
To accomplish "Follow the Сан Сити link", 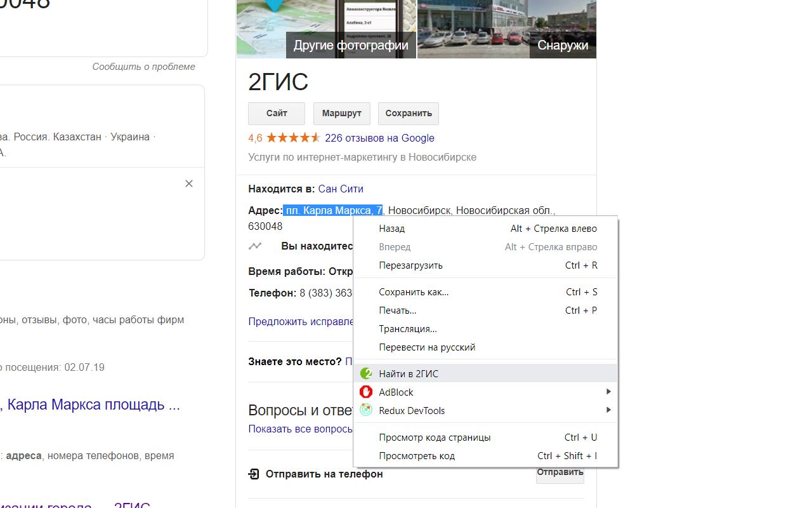I will coord(341,188).
